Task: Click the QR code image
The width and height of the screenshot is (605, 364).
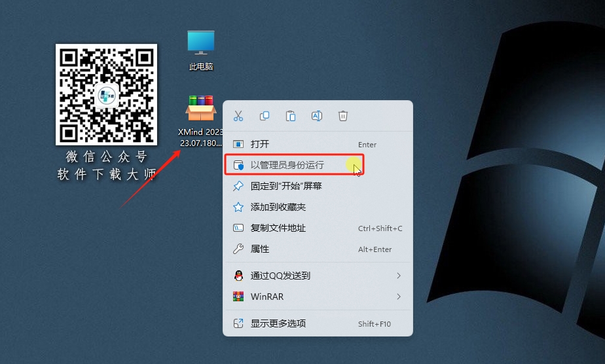Action: point(107,94)
